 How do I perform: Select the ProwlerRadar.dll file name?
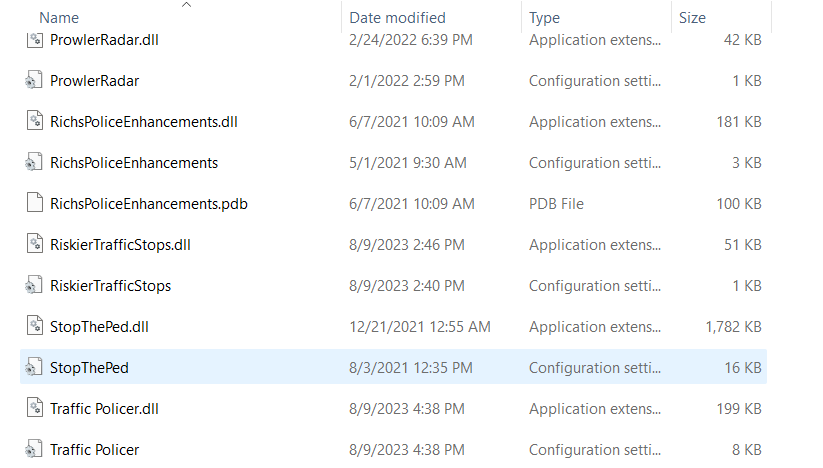[105, 40]
